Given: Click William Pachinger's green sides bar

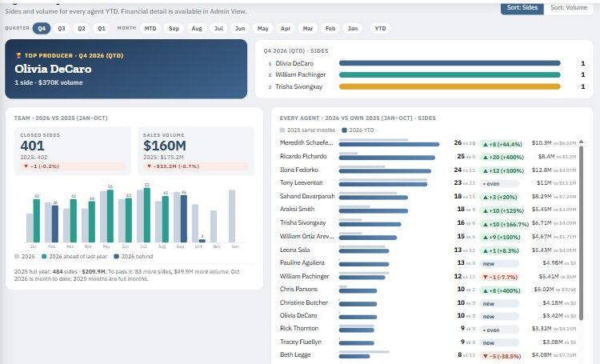Looking at the screenshot, I should pyautogui.click(x=450, y=74).
